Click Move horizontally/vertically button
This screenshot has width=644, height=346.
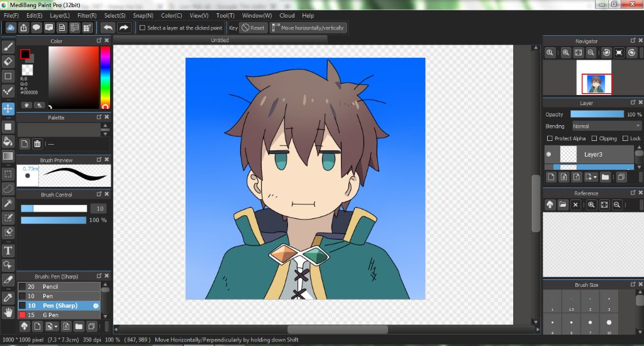click(x=308, y=28)
